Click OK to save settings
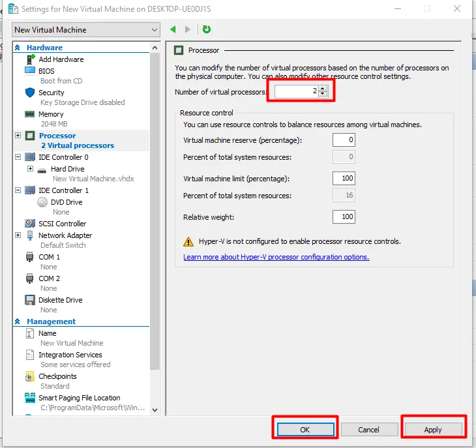 pyautogui.click(x=305, y=430)
